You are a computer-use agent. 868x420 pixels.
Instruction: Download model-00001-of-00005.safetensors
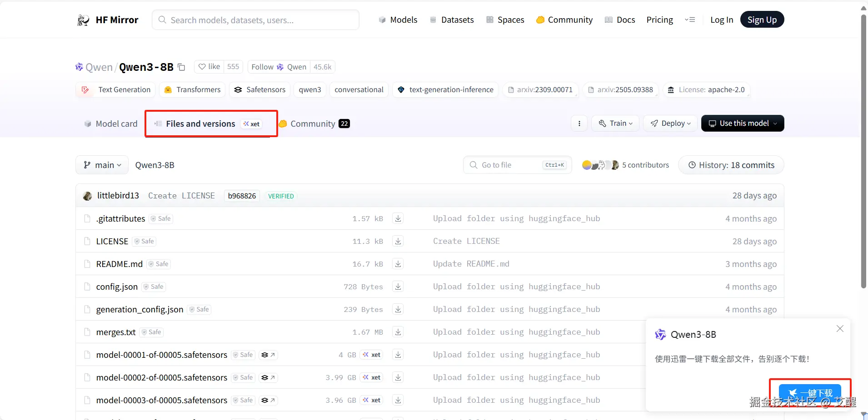pyautogui.click(x=398, y=355)
